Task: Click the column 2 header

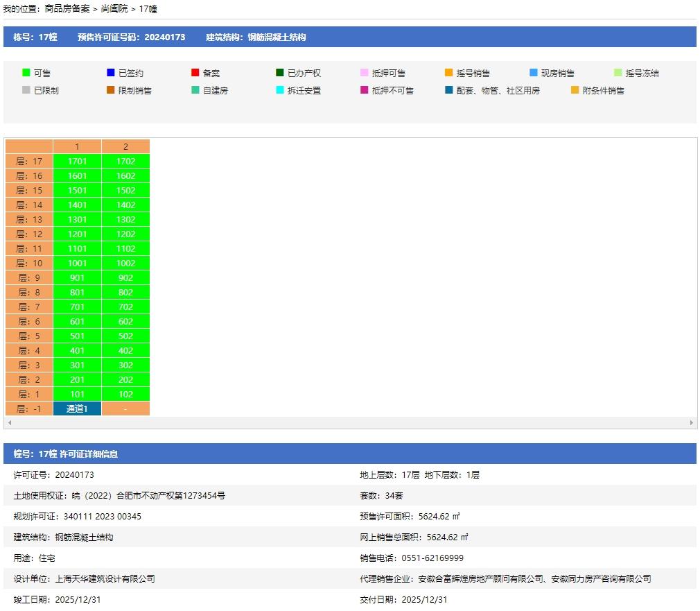Action: pos(126,146)
